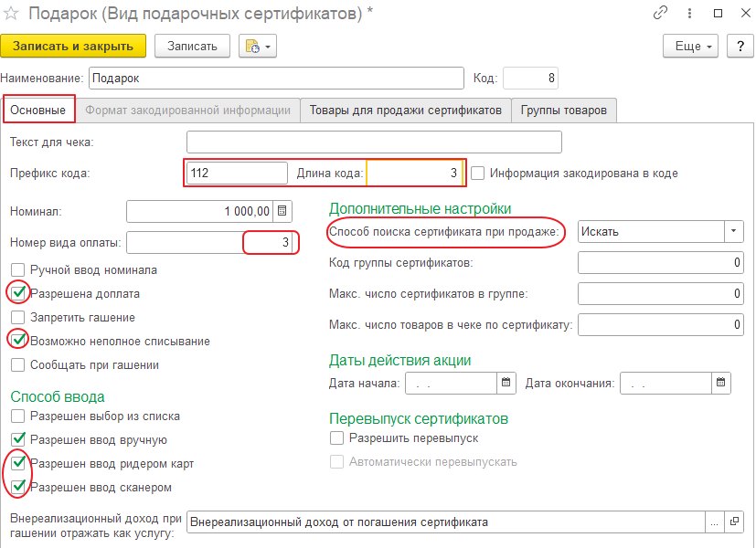The width and height of the screenshot is (756, 548).
Task: Enable Ручной ввод номинала checkbox
Action: [18, 269]
